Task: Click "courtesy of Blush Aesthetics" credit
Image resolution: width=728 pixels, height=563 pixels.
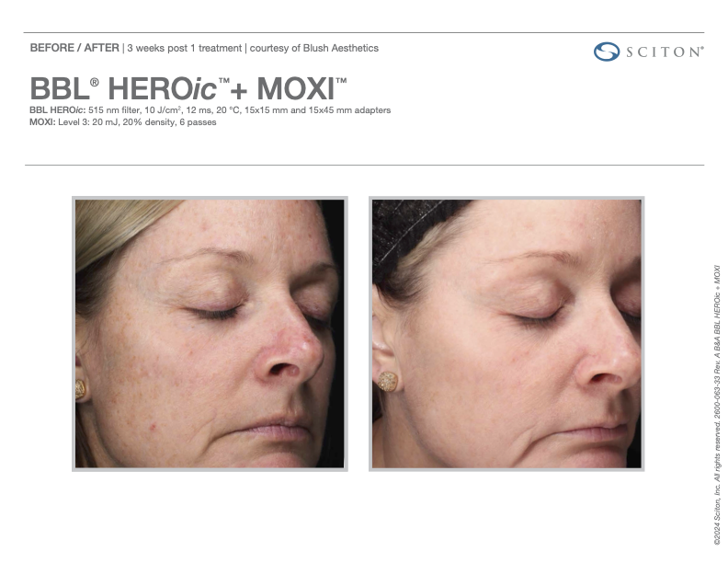Action: [313, 48]
